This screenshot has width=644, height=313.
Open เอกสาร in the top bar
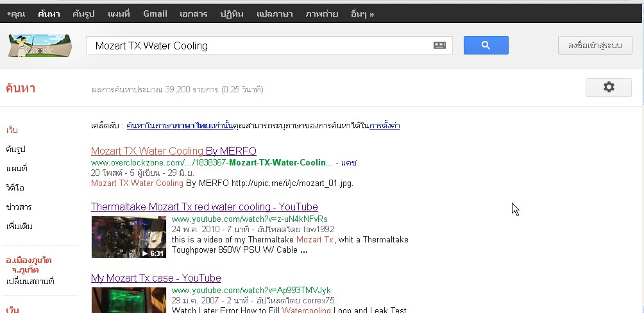pyautogui.click(x=194, y=14)
